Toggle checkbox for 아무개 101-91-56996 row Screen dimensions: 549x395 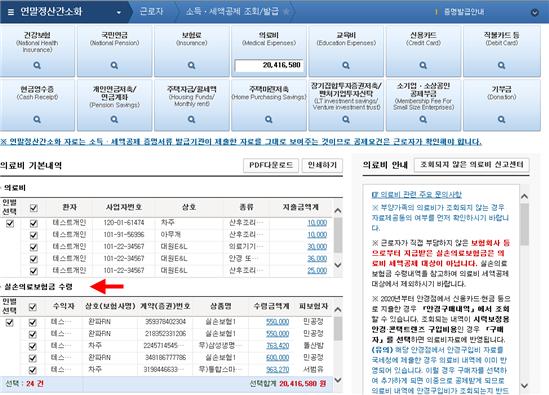point(34,235)
